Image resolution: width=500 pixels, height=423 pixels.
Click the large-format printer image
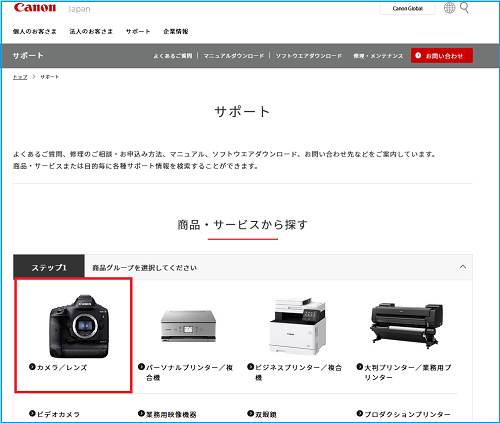(407, 326)
